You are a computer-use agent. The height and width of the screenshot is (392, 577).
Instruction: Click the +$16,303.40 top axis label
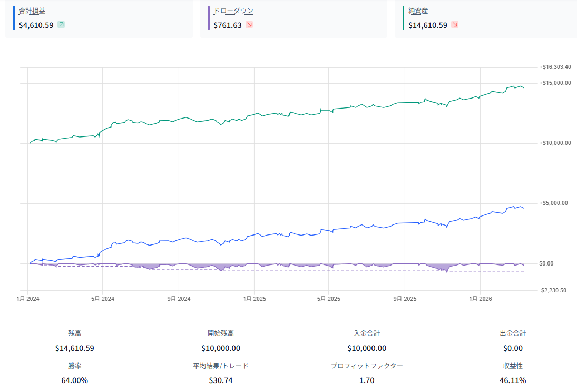(555, 67)
